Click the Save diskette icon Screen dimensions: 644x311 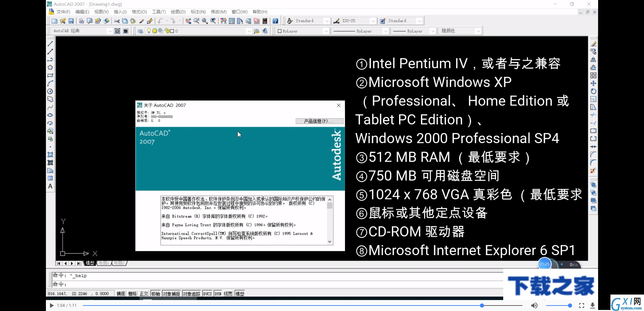[71, 21]
